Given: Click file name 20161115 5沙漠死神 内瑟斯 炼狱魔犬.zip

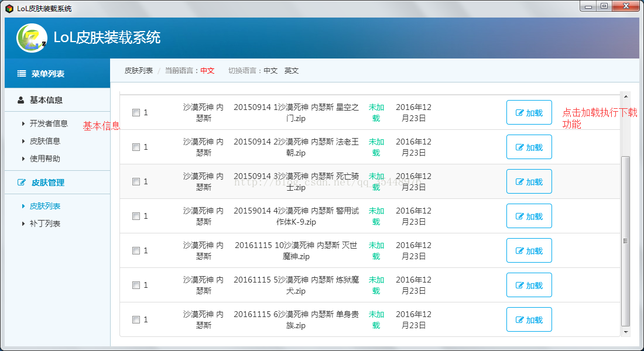Looking at the screenshot, I should point(296,285).
